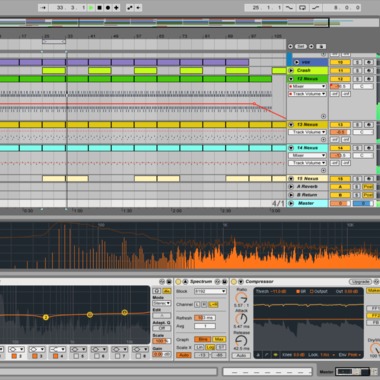This screenshot has width=380, height=380.
Task: Select the Log scale button in Spectrum
Action: point(210,347)
